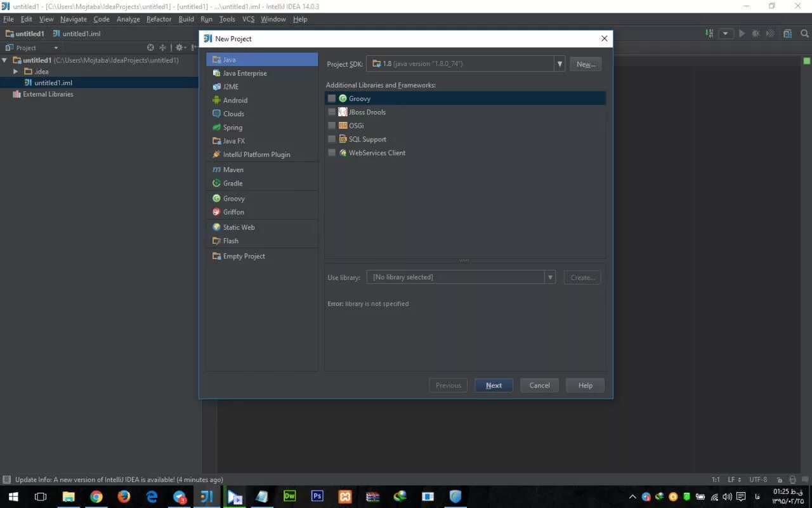Click the panel splitter grip above Use library
This screenshot has width=812, height=508.
[x=464, y=260]
